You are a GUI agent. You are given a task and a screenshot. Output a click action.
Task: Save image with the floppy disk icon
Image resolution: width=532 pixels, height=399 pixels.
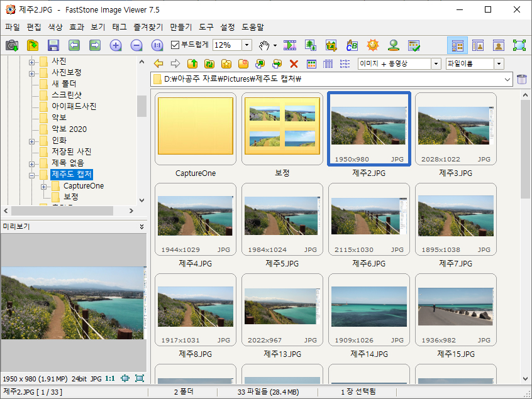click(x=53, y=45)
